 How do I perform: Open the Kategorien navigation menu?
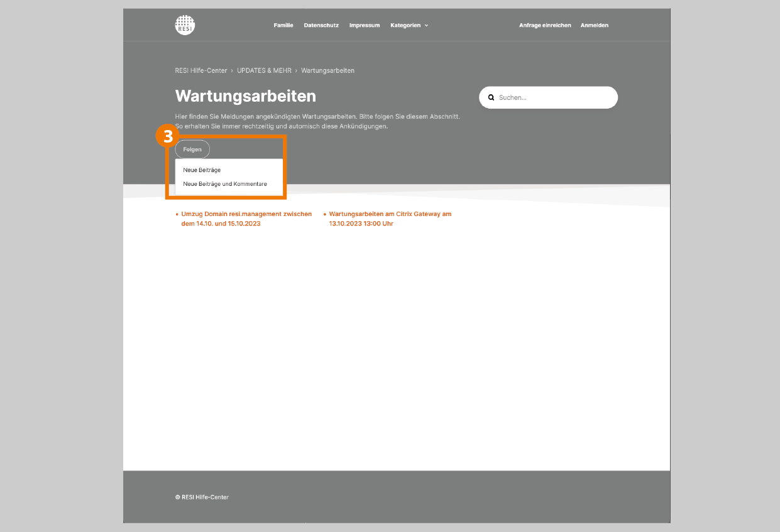click(x=405, y=26)
